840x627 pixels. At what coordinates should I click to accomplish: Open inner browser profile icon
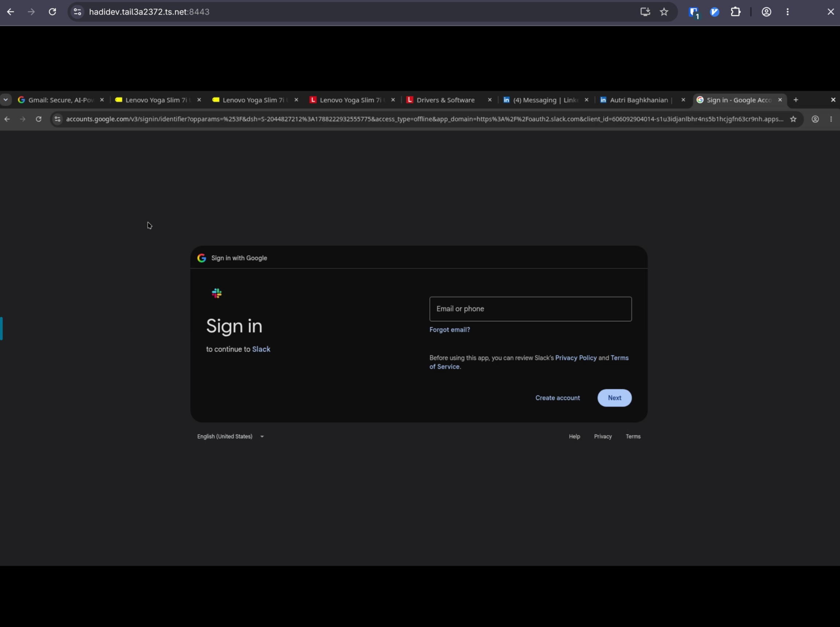(815, 119)
